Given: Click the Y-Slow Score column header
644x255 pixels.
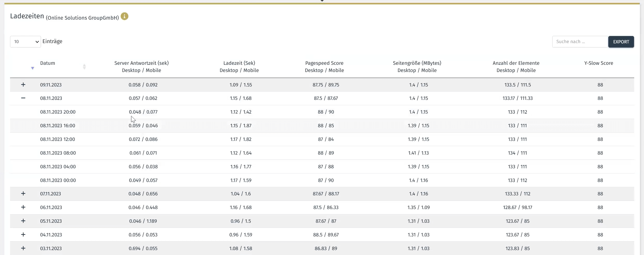Looking at the screenshot, I should pos(598,63).
